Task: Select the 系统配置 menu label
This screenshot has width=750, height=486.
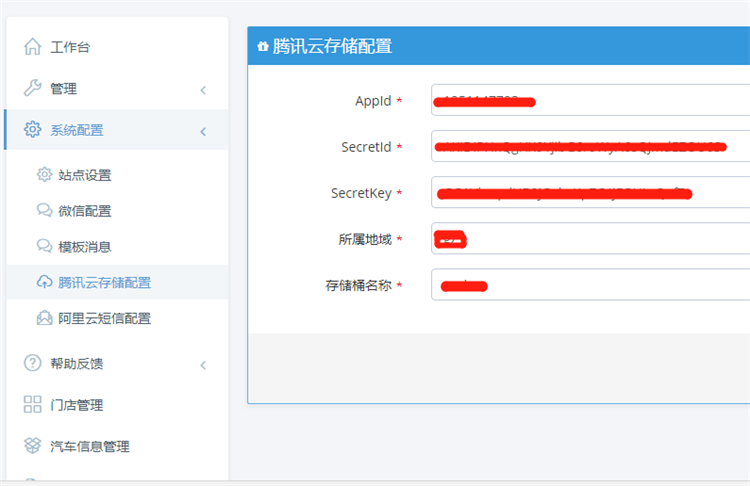Action: click(77, 130)
